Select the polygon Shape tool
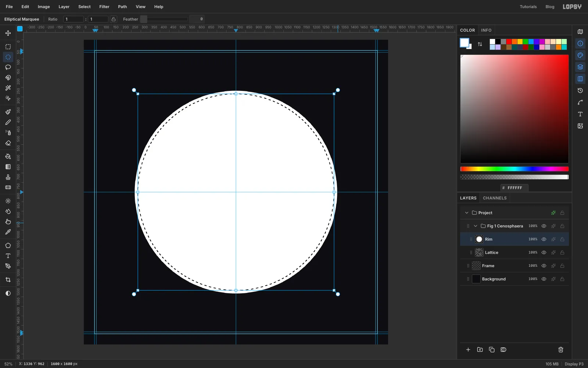 [x=8, y=245]
